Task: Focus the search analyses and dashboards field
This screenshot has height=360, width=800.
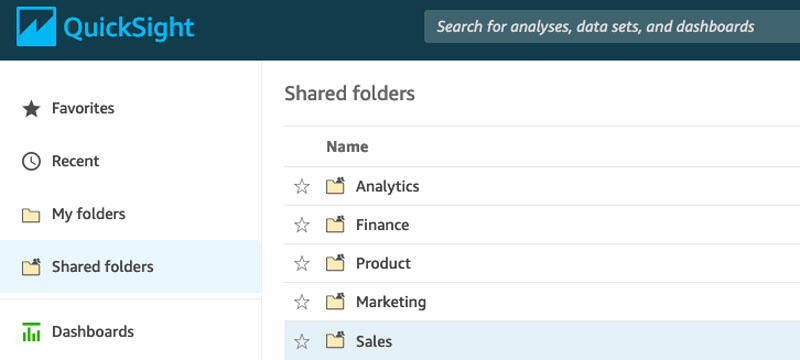Action: (612, 27)
